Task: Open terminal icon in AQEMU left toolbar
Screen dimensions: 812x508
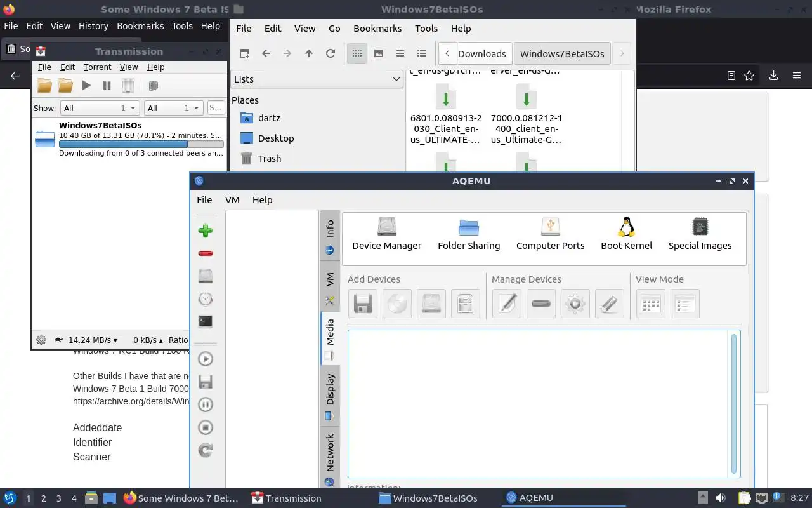Action: tap(205, 322)
